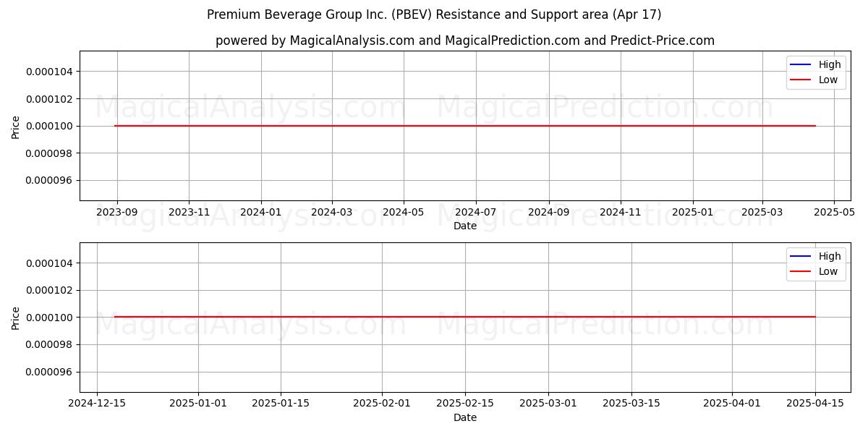
Task: Click the red Low line in top chart
Action: coord(465,126)
